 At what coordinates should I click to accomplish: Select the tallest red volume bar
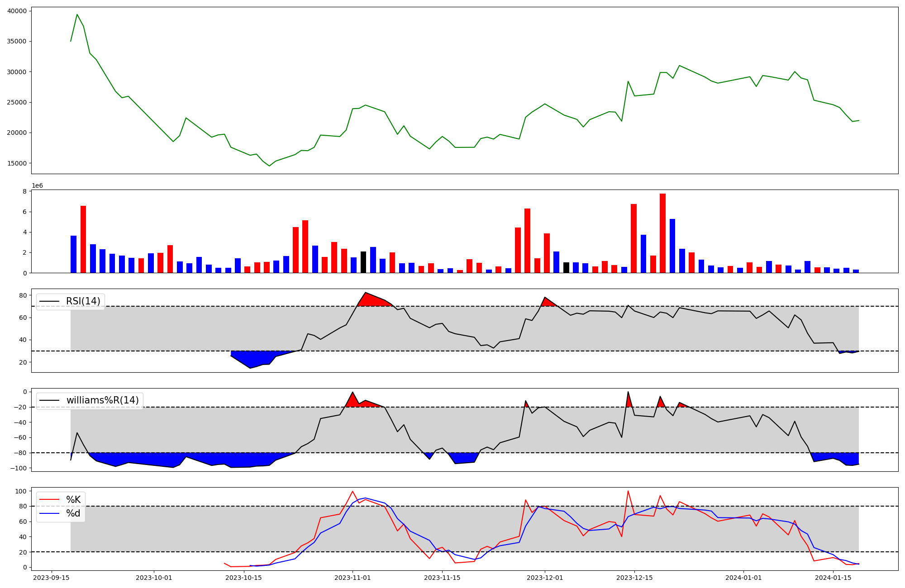click(662, 233)
